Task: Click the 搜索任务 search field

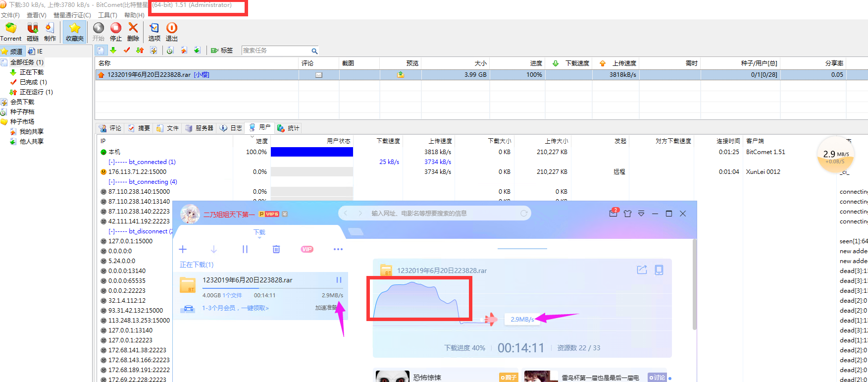Action: tap(275, 51)
